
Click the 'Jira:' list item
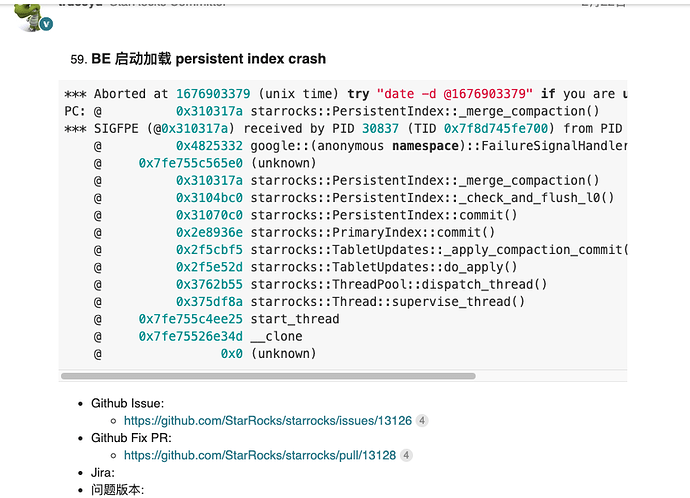point(103,472)
